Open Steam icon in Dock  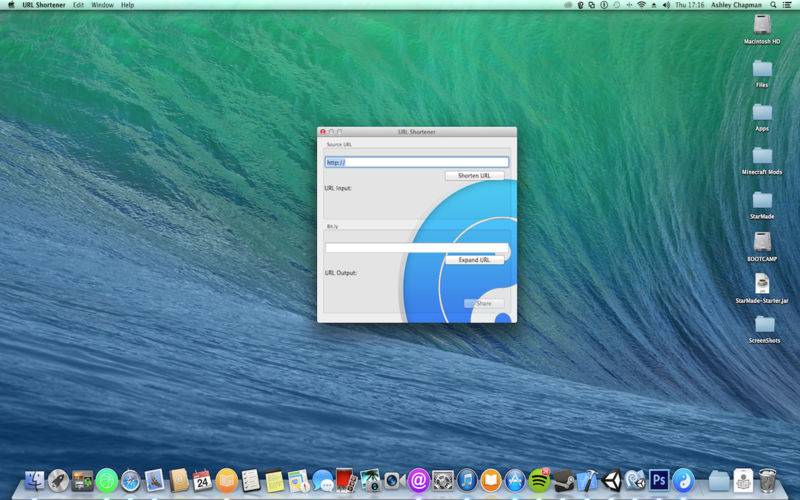coord(563,481)
